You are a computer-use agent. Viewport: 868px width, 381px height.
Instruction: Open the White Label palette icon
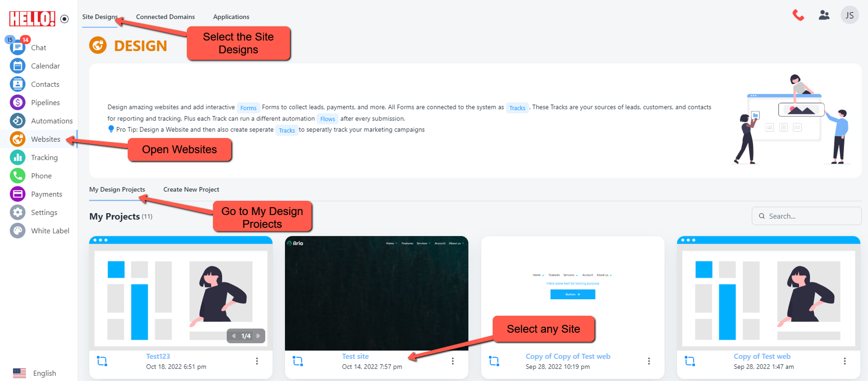[17, 231]
